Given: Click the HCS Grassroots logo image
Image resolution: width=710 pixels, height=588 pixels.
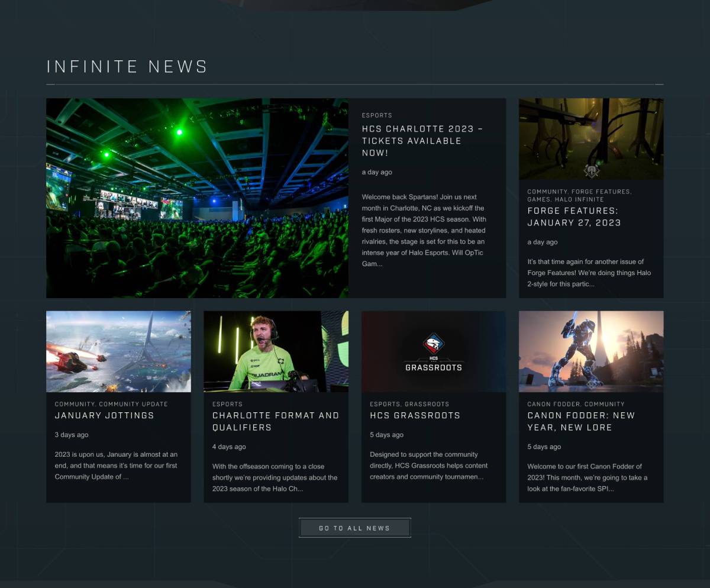Looking at the screenshot, I should (434, 351).
